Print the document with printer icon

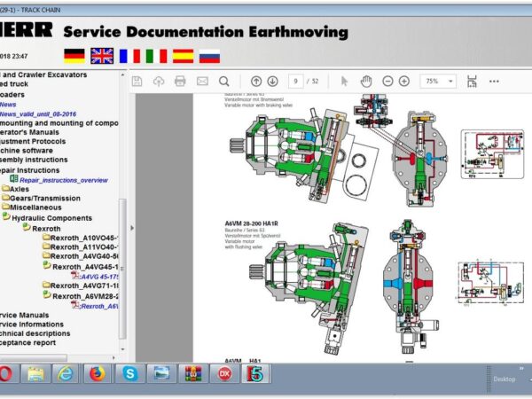point(180,81)
